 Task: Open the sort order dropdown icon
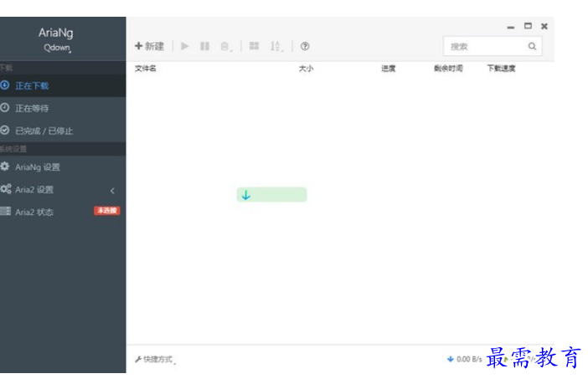tap(276, 47)
